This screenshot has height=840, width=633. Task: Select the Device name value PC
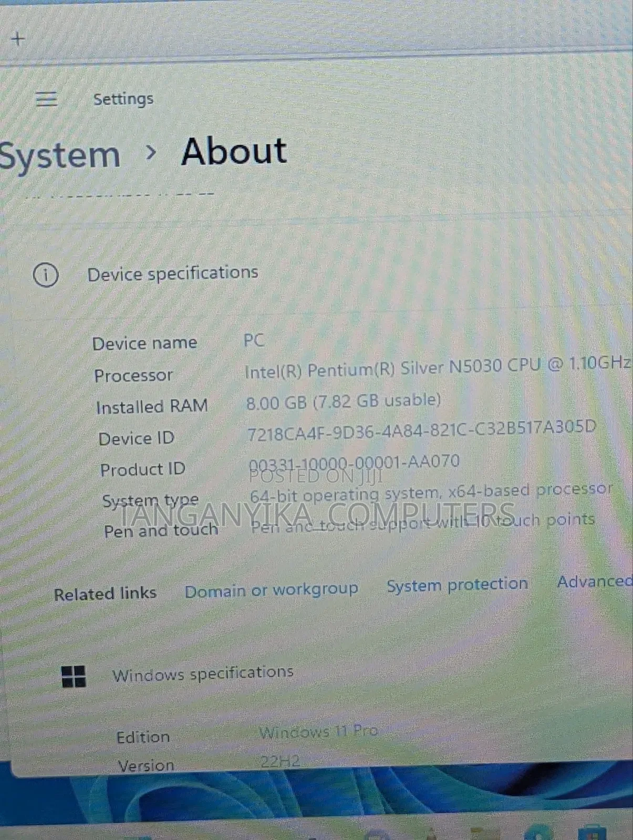click(x=254, y=341)
